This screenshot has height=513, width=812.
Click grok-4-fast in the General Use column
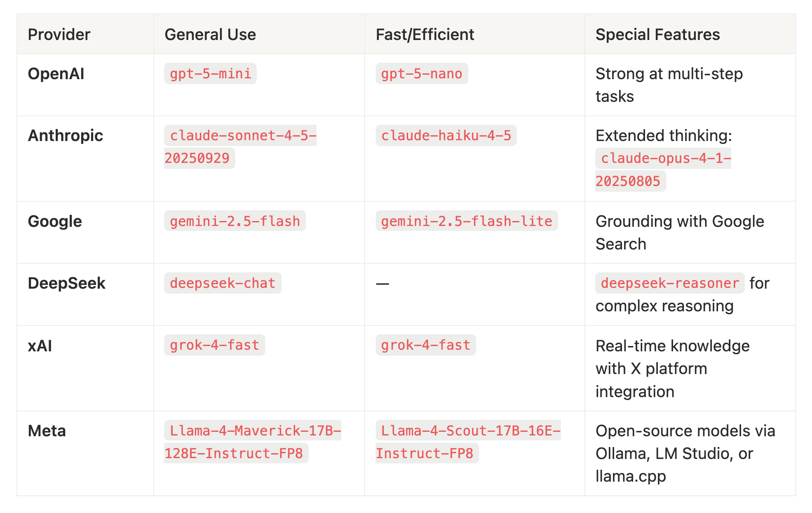pos(214,345)
